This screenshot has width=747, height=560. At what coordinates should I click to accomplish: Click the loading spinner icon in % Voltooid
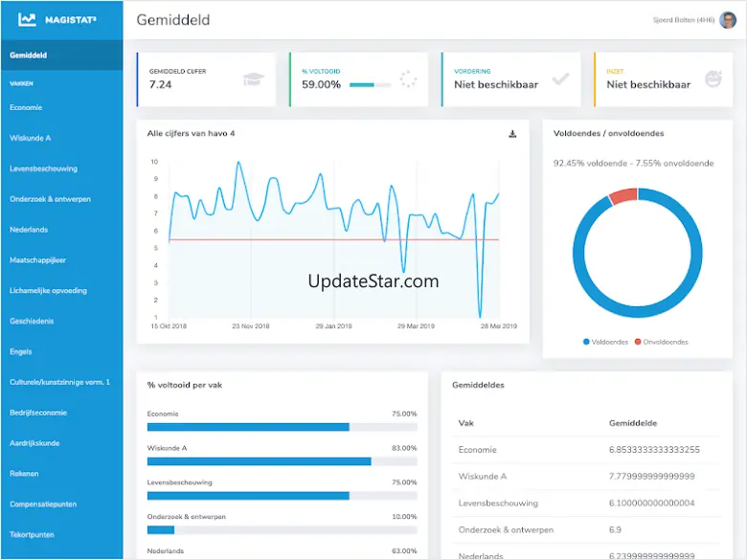(408, 79)
